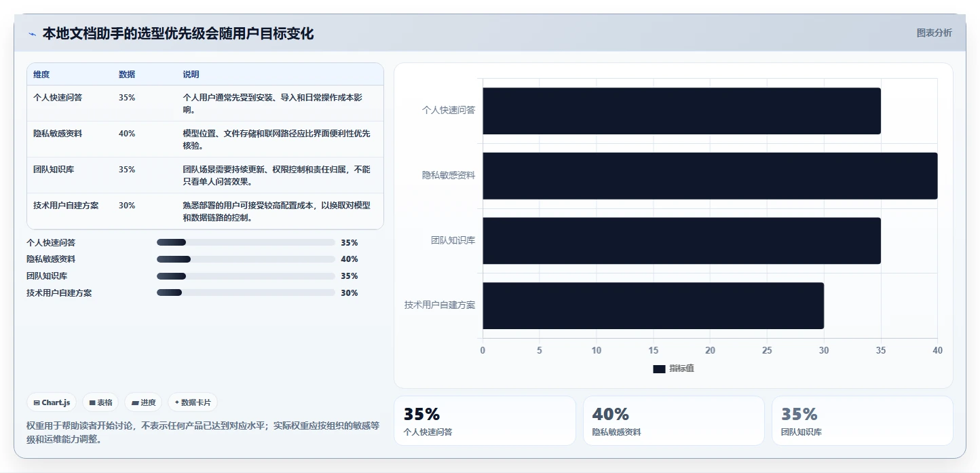
Task: Click the 30% value beside progress bar
Action: 350,293
